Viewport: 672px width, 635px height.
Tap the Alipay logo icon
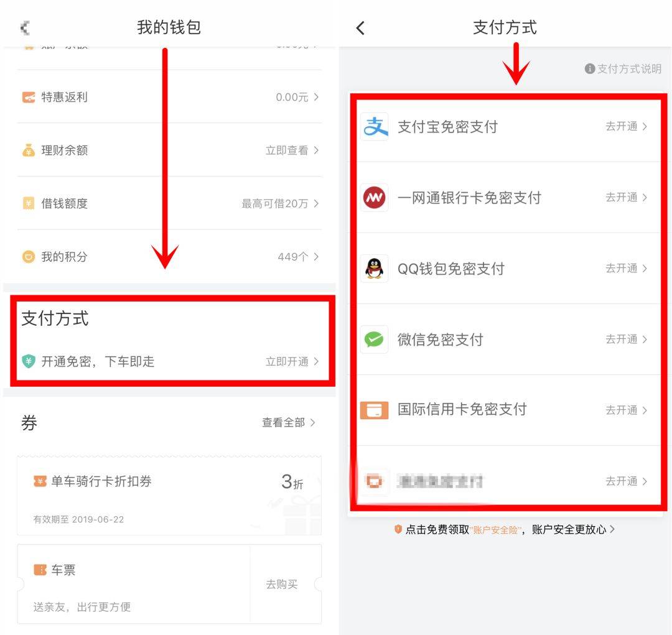(x=374, y=126)
